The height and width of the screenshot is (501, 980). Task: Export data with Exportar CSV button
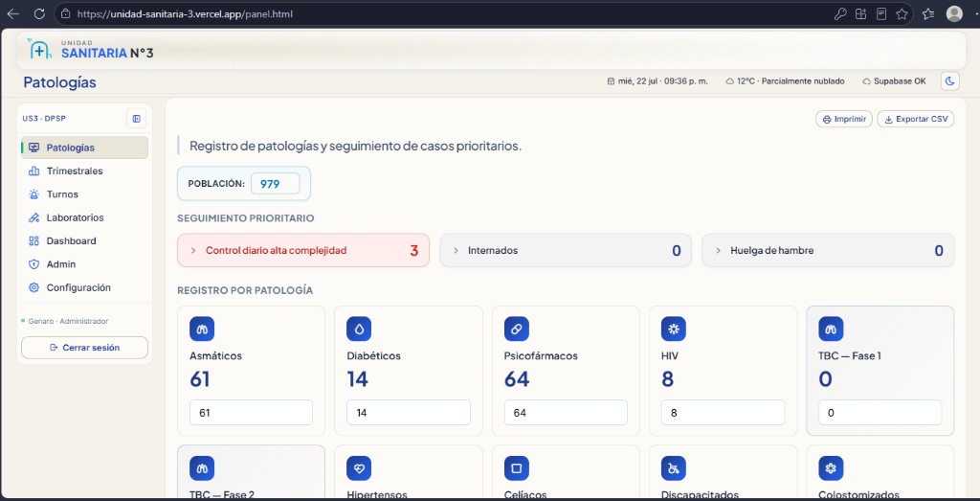[x=916, y=119]
